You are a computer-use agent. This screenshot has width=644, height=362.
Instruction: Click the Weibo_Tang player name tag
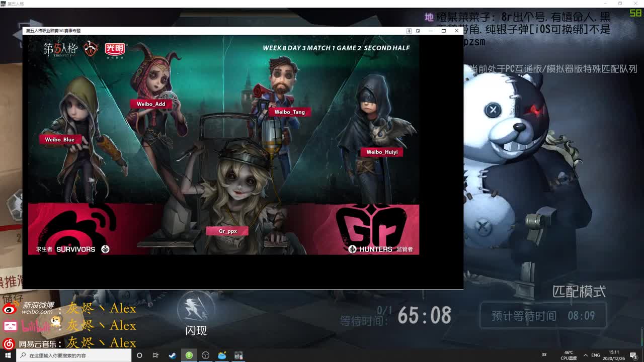[x=290, y=112]
